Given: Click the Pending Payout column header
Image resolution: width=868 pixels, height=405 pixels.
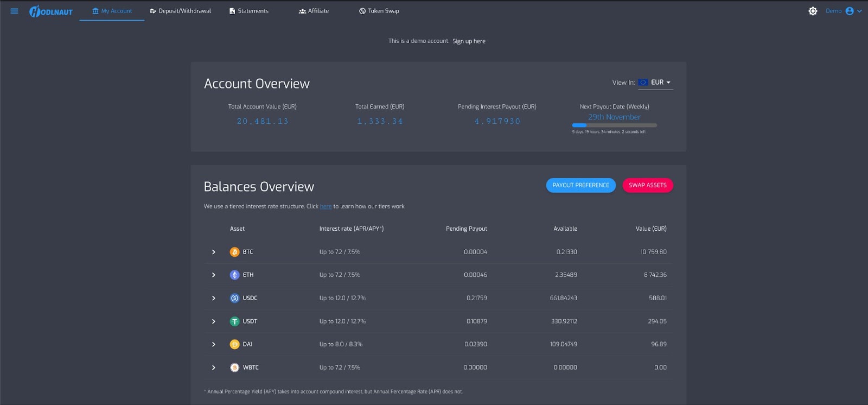Looking at the screenshot, I should pyautogui.click(x=467, y=229).
